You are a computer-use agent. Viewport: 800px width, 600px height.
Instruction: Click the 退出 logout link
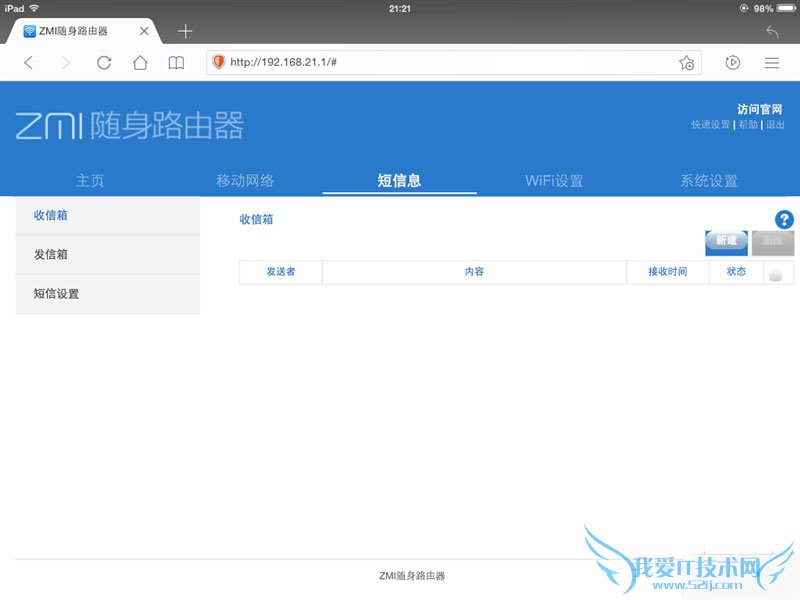775,125
